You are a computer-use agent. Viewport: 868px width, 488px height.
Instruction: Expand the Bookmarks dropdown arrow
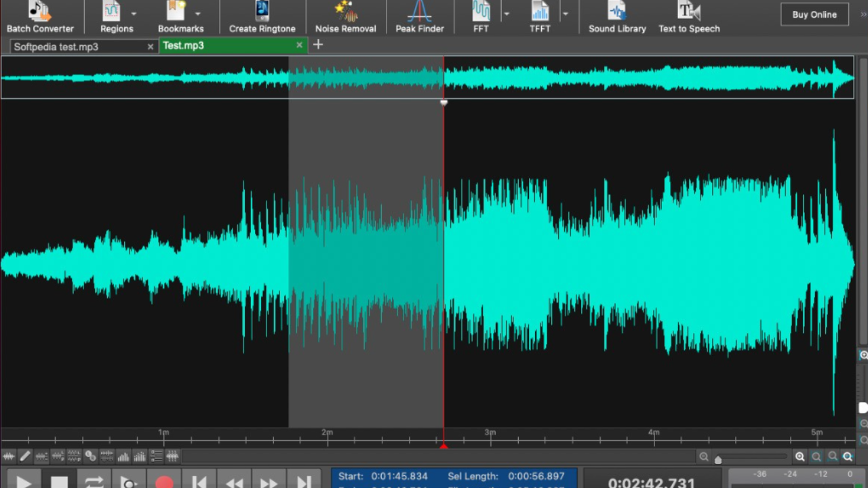(x=197, y=14)
